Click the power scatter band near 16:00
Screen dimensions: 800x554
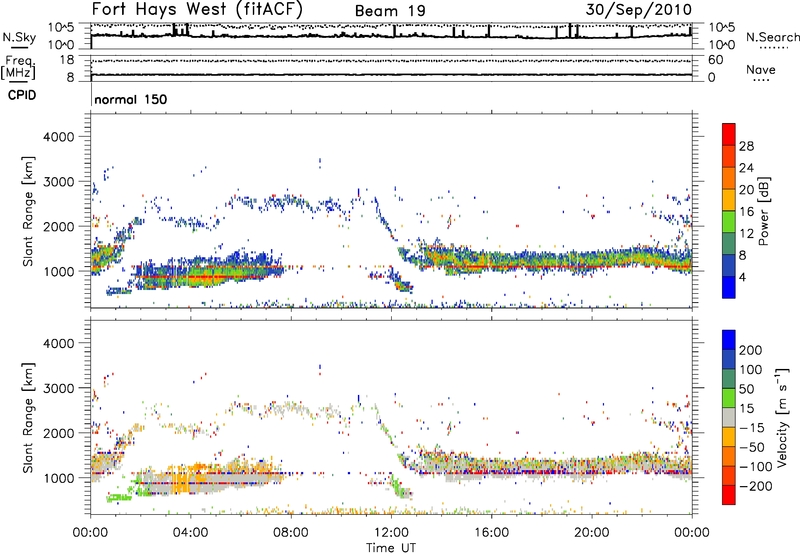[491, 261]
